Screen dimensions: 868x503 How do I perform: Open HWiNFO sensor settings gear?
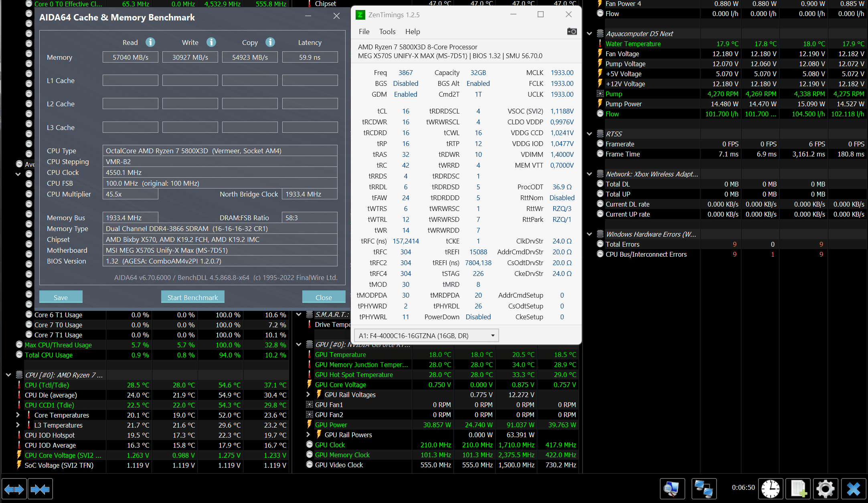826,489
